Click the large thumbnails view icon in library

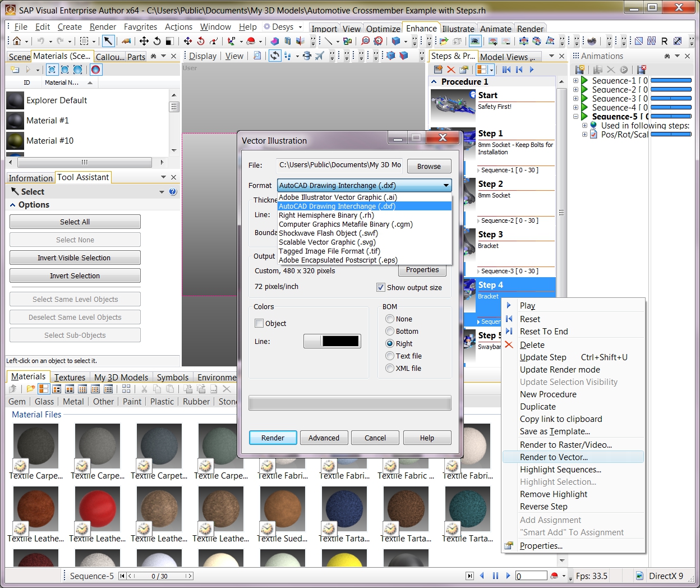coord(44,389)
